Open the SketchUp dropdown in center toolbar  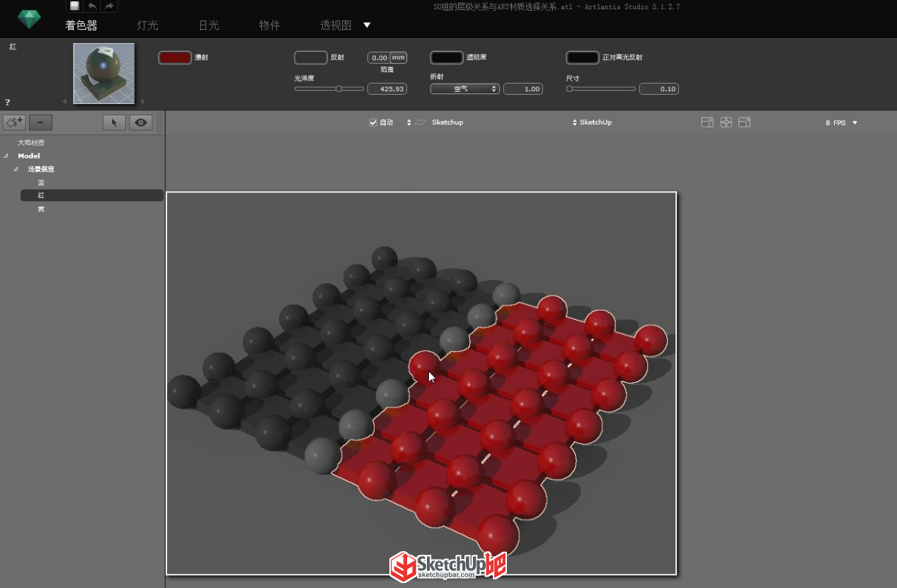point(592,122)
